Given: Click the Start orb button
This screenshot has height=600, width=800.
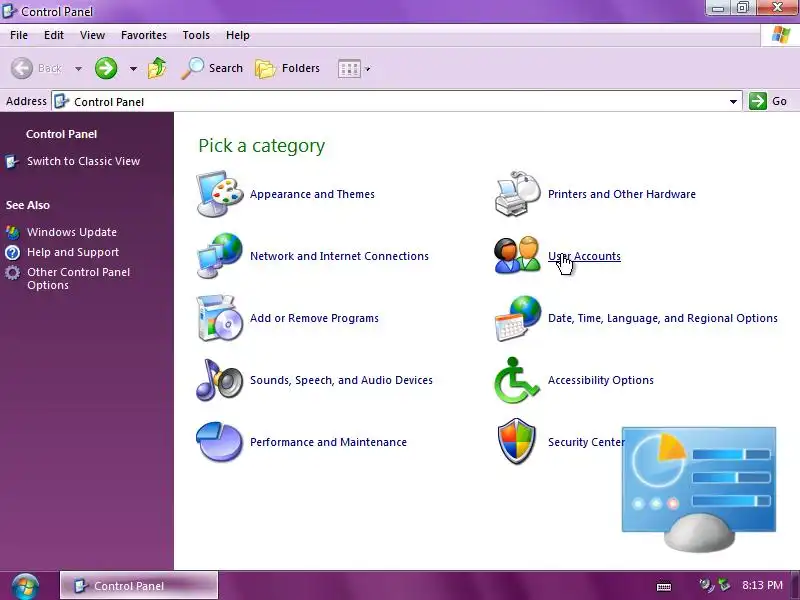Looking at the screenshot, I should [25, 586].
